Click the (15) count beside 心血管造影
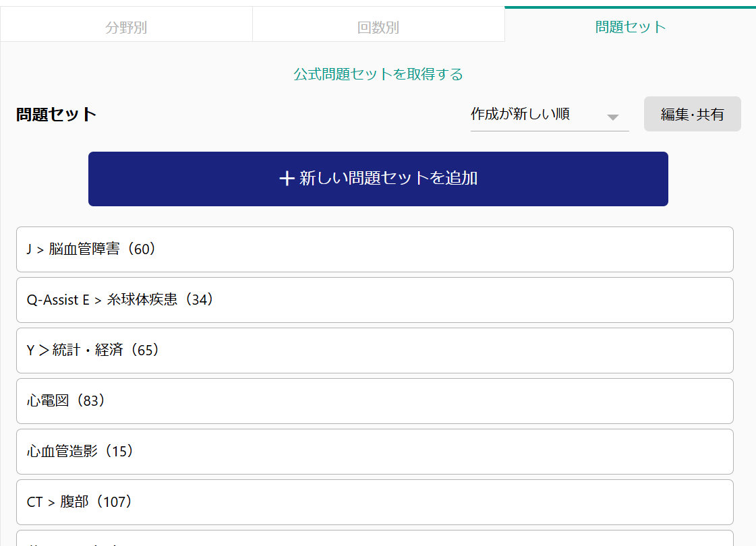This screenshot has height=546, width=756. (x=117, y=452)
